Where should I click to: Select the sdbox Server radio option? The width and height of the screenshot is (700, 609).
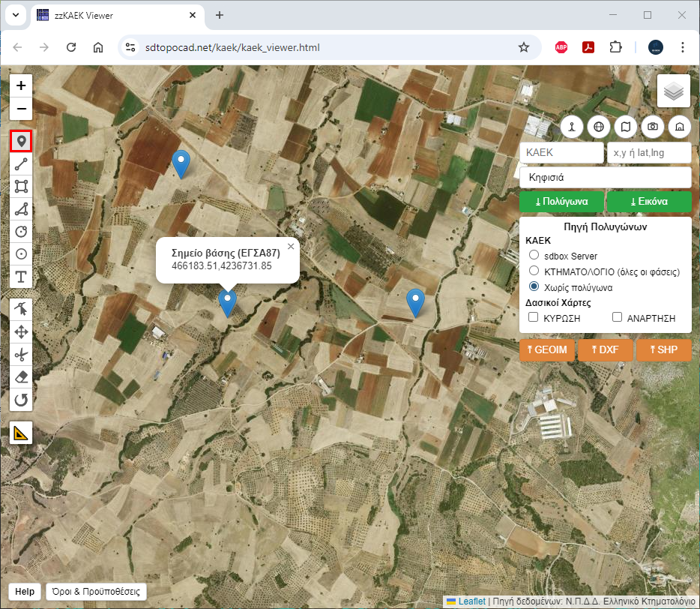534,256
